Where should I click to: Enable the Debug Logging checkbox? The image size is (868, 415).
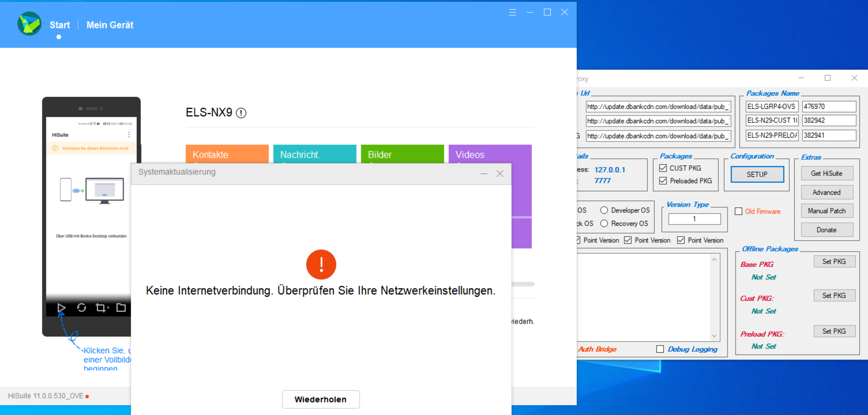pos(660,349)
